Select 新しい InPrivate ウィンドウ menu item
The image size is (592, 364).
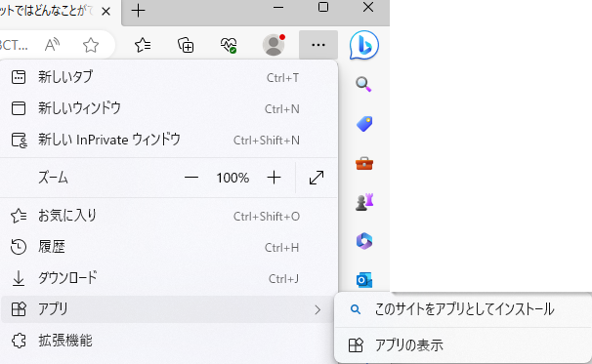(169, 140)
